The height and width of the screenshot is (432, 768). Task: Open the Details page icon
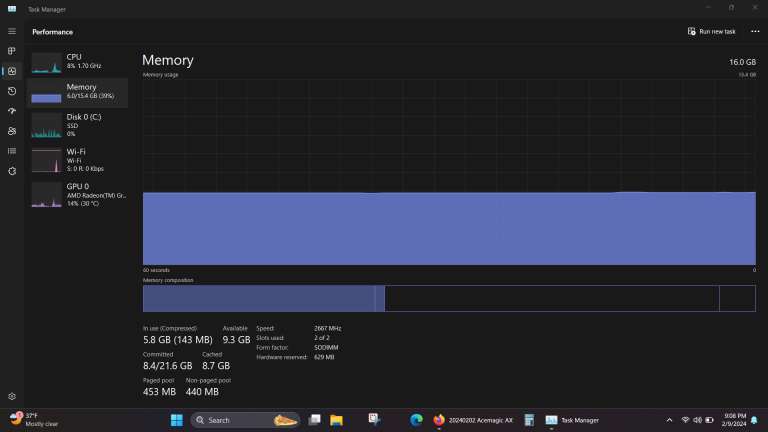(x=12, y=151)
